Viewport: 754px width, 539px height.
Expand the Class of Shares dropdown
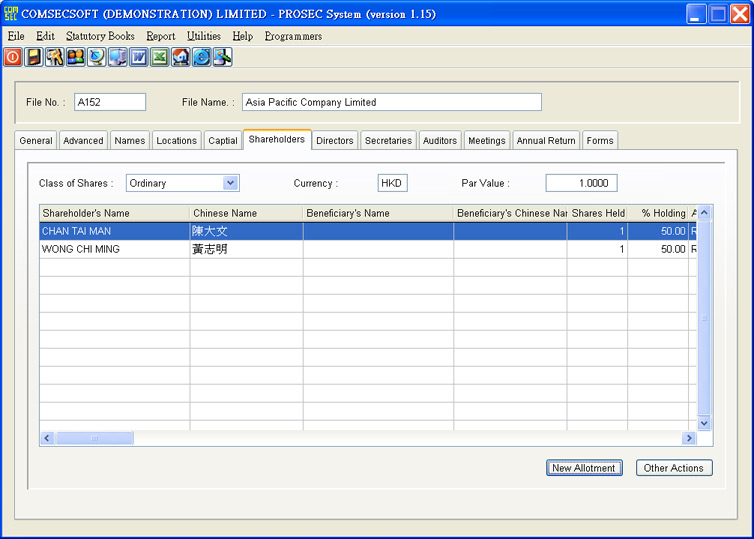tap(231, 183)
